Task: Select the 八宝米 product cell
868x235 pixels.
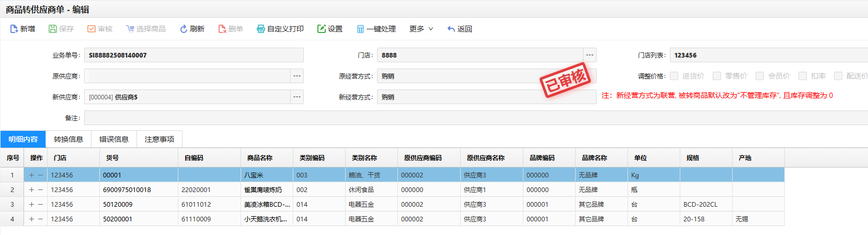Action: click(x=267, y=175)
